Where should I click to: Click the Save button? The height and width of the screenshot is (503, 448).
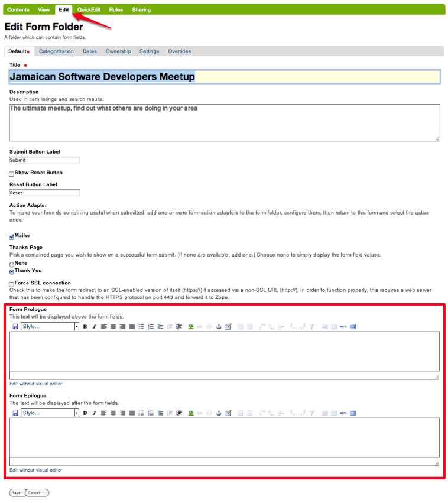(x=16, y=492)
